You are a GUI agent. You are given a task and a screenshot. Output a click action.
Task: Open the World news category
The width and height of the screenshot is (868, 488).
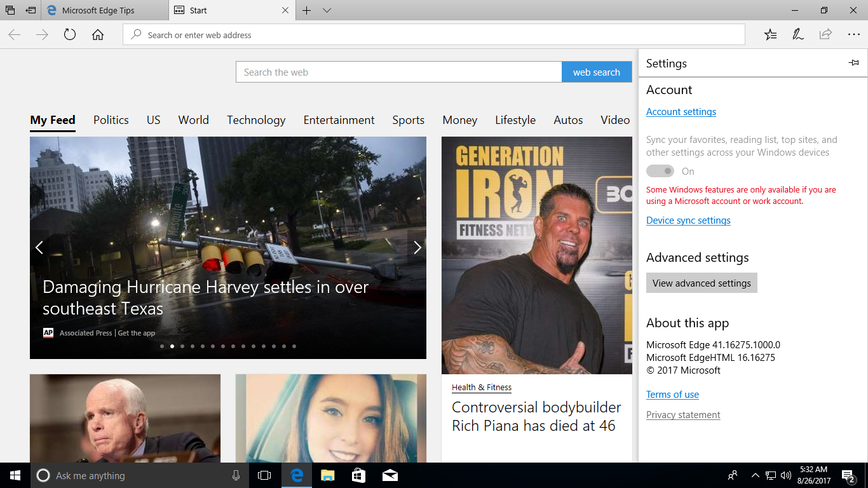tap(194, 120)
